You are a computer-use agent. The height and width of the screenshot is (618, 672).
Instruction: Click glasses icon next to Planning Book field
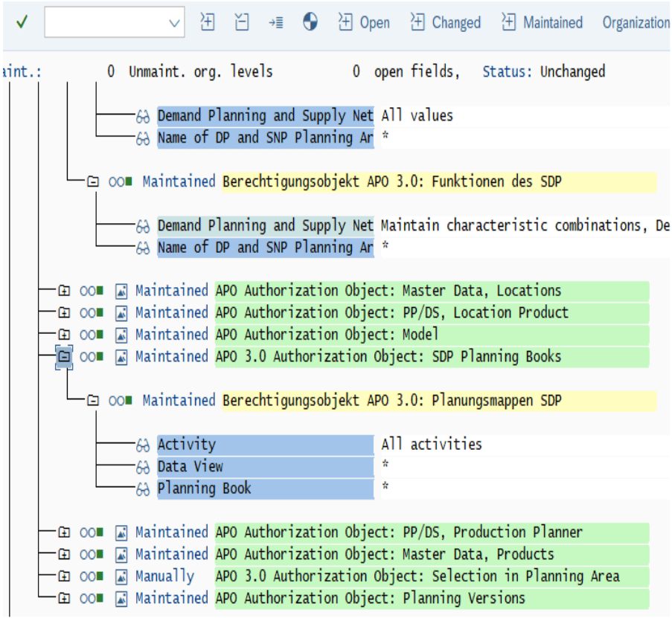coord(143,489)
